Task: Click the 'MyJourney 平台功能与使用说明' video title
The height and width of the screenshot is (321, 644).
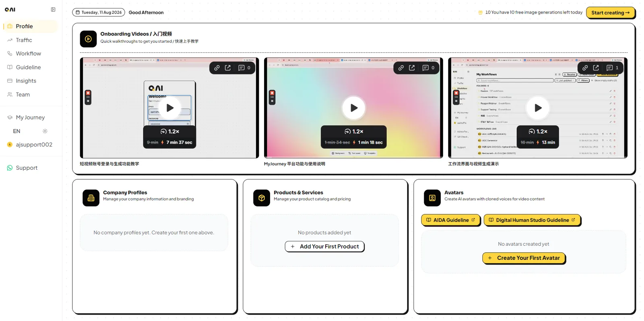Action: (x=295, y=164)
